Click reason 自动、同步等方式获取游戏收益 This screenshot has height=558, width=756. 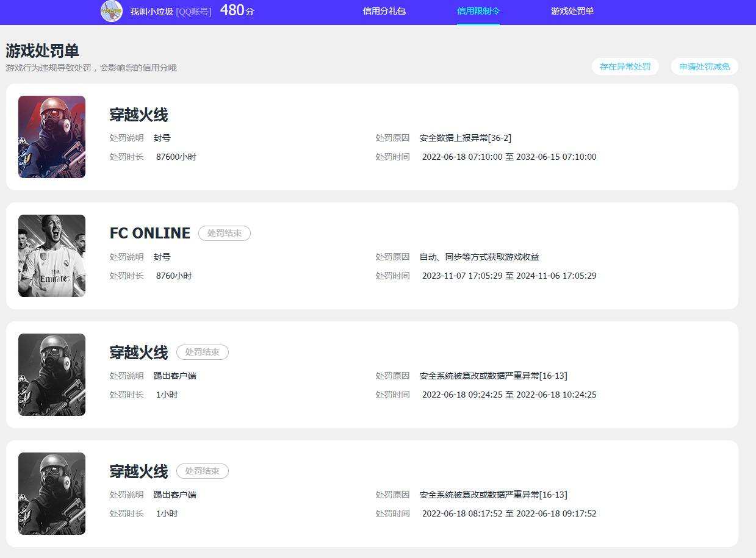coord(480,257)
